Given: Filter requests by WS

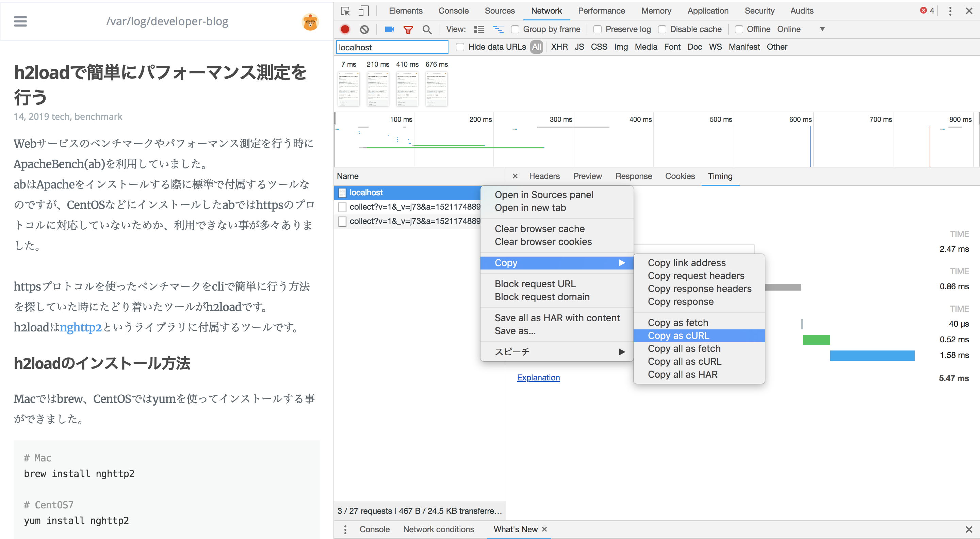Looking at the screenshot, I should (x=715, y=47).
